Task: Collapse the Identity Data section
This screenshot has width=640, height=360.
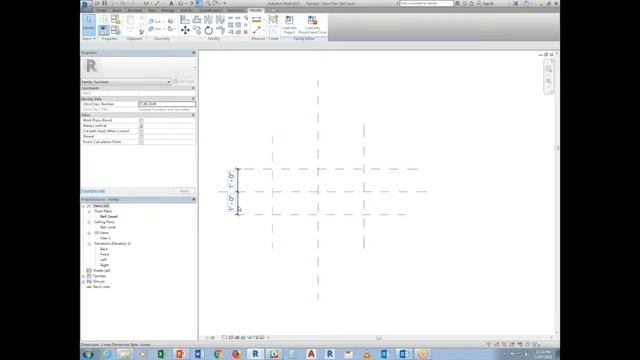Action: point(193,99)
